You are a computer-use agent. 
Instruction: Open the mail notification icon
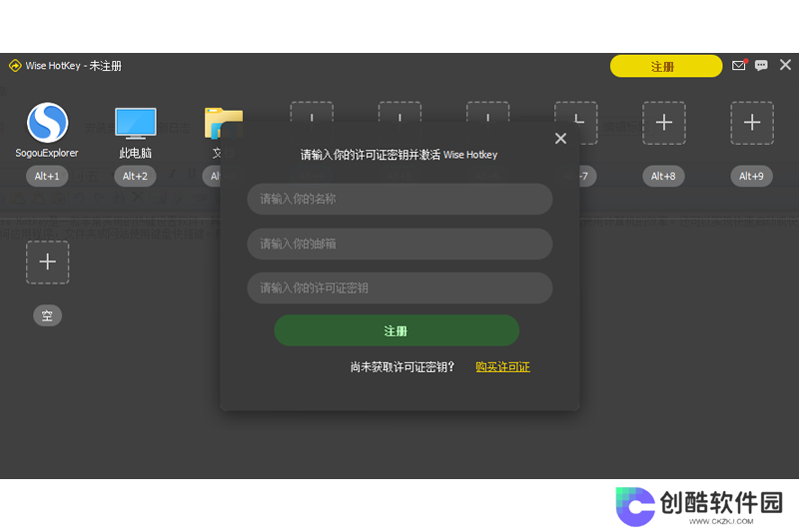click(739, 65)
